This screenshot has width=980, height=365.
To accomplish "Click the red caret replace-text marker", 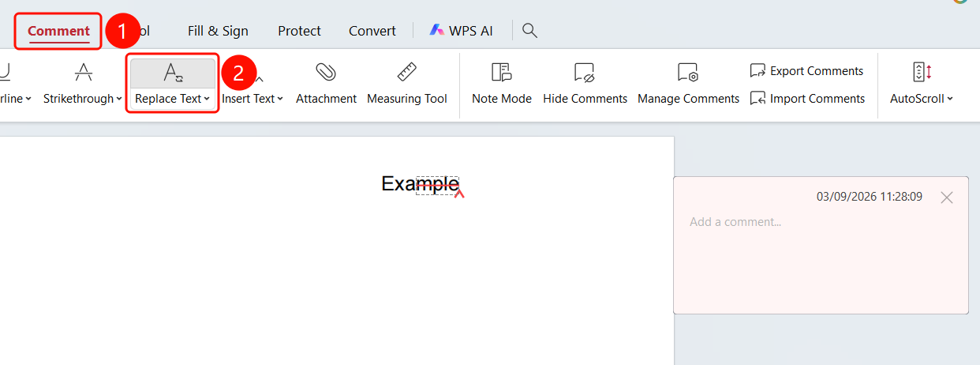I will pyautogui.click(x=459, y=193).
